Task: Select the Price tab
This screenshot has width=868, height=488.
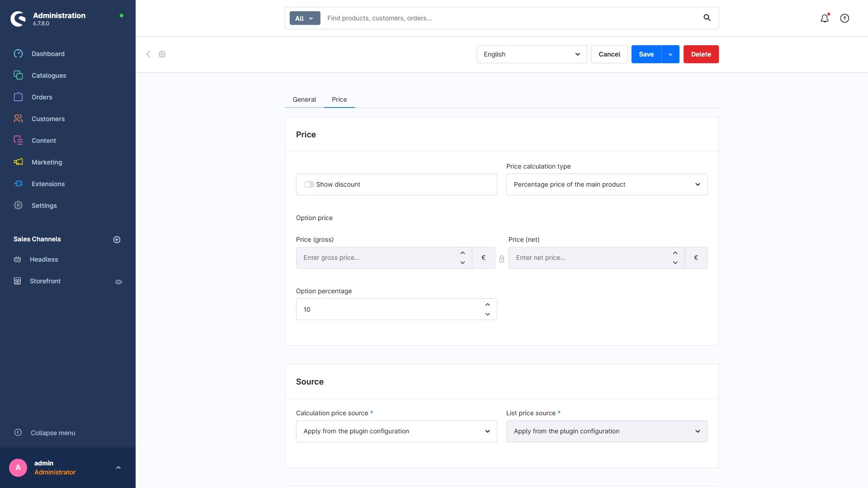Action: point(339,99)
